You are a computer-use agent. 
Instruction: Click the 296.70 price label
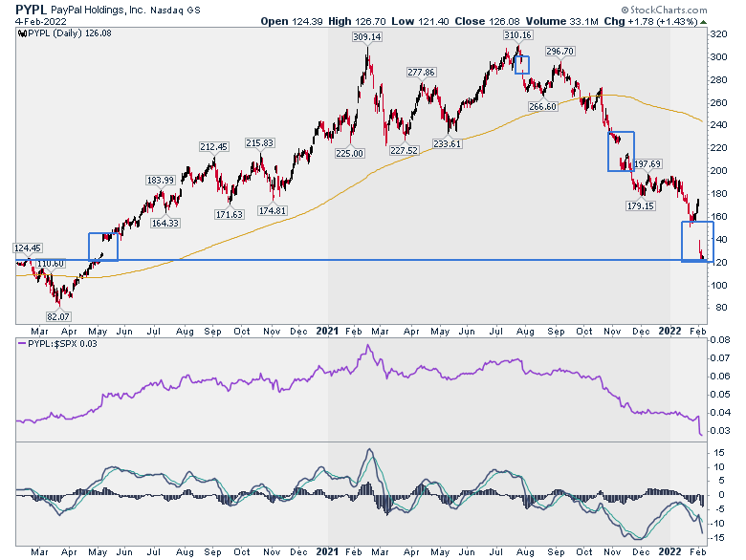click(x=559, y=51)
